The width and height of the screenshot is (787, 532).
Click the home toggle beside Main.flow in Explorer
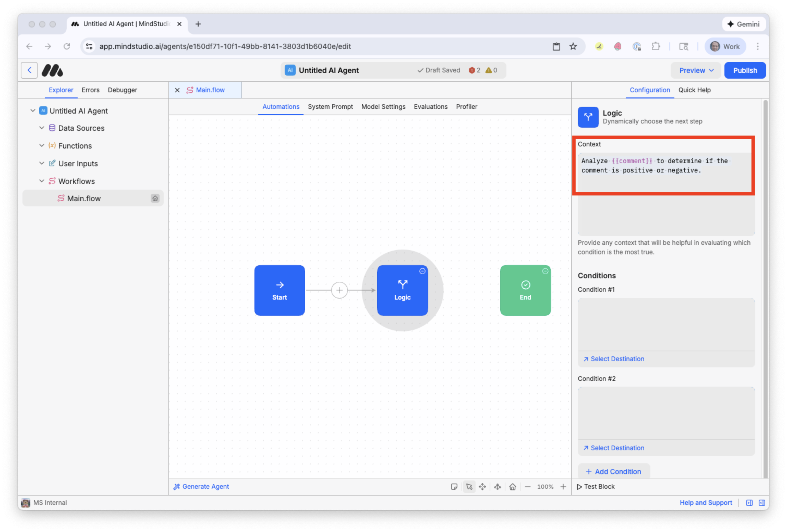click(x=155, y=198)
